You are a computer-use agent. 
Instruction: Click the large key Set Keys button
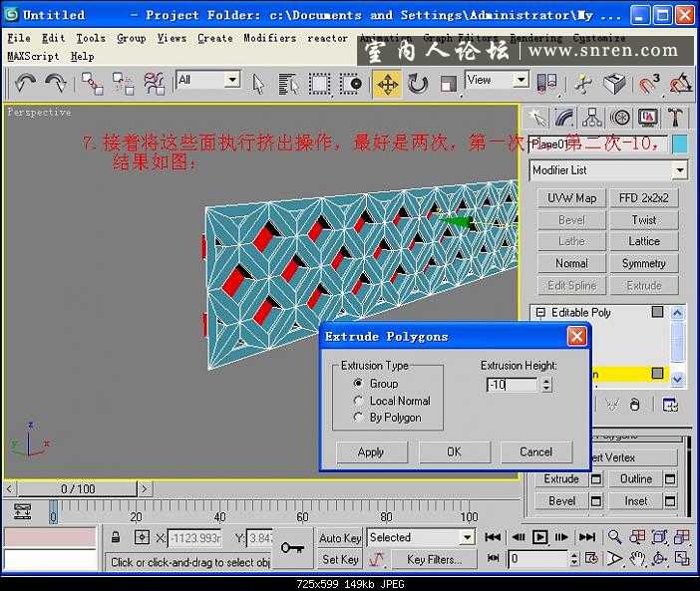[291, 547]
